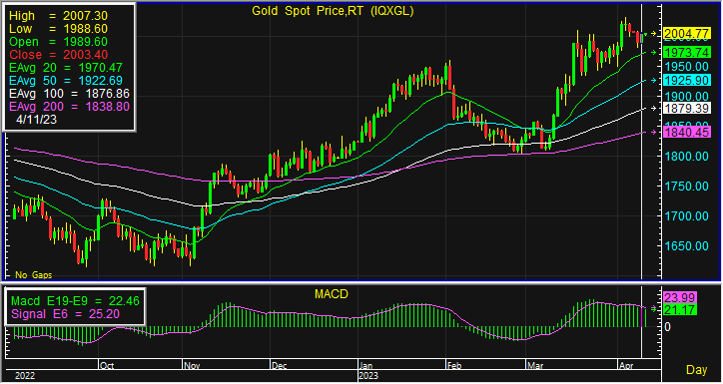Click the 1750.00 price axis label

coord(687,186)
